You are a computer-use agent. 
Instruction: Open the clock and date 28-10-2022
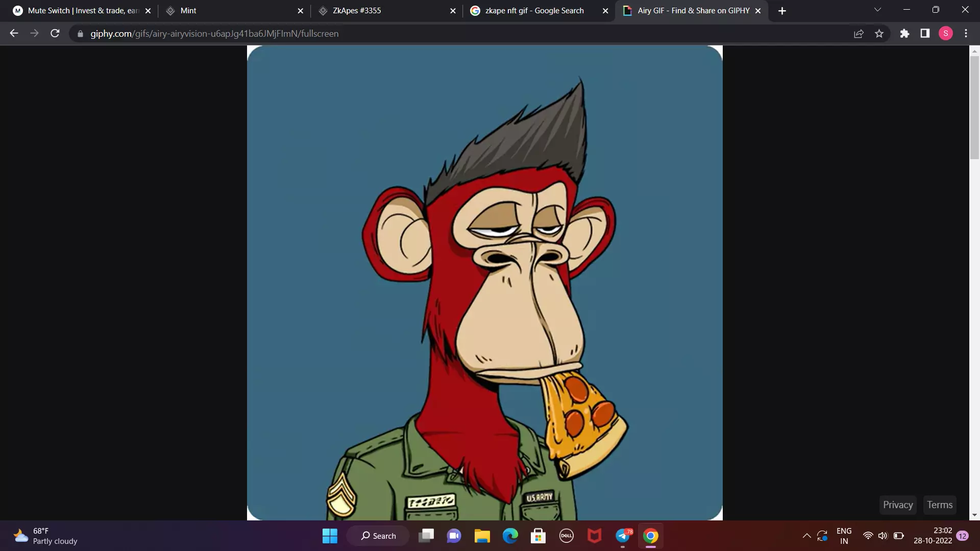click(933, 536)
